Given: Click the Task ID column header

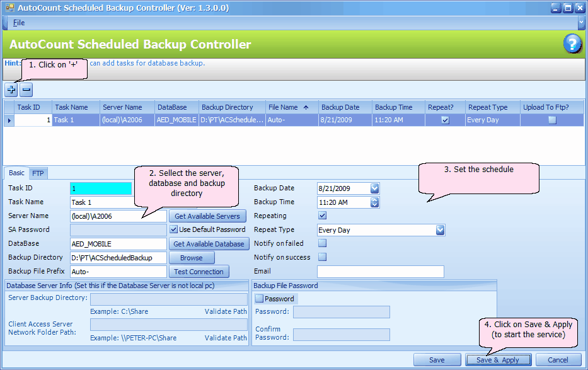Looking at the screenshot, I should coord(33,107).
